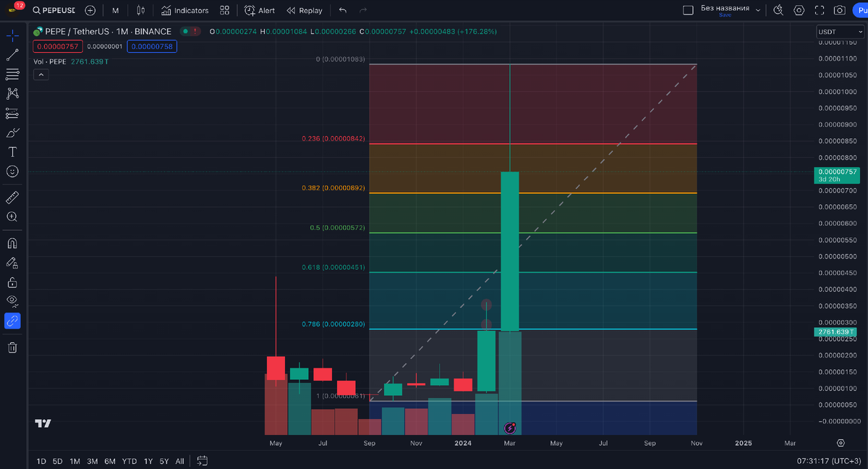868x469 pixels.
Task: Open the notifications logo with 12 badge
Action: [14, 9]
